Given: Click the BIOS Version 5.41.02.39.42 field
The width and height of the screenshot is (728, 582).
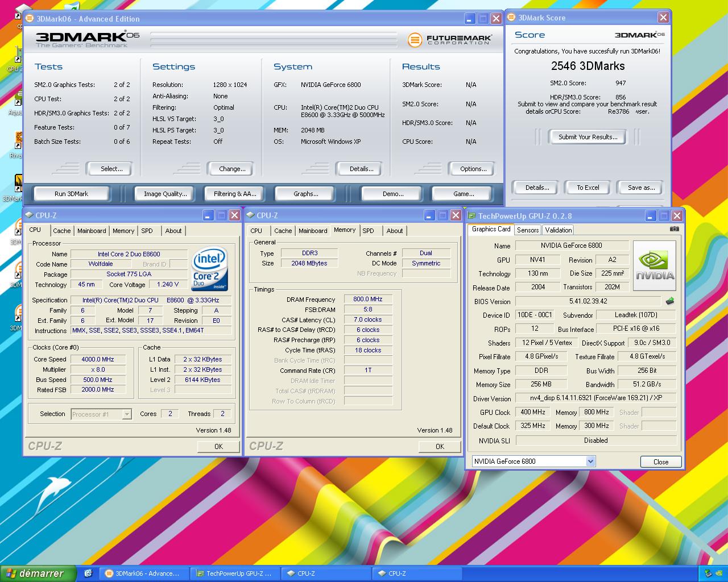Looking at the screenshot, I should pyautogui.click(x=588, y=301).
